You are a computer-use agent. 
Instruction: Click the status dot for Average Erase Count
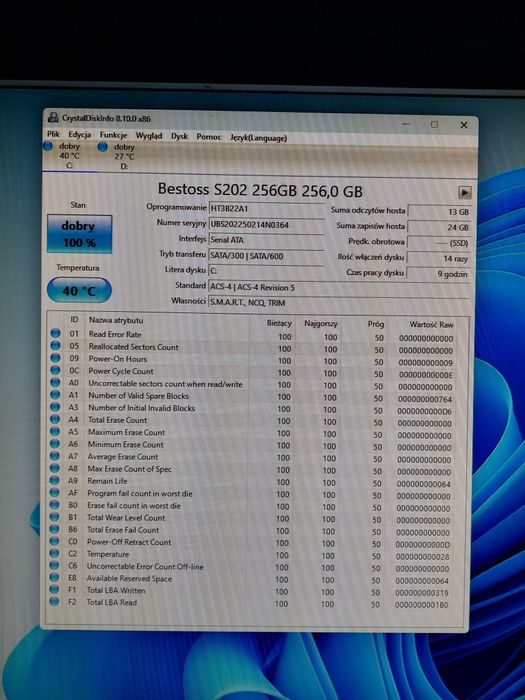pos(54,456)
